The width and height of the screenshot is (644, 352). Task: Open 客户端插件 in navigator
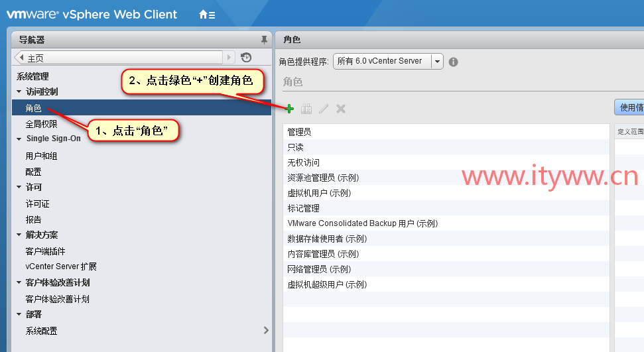(x=46, y=251)
